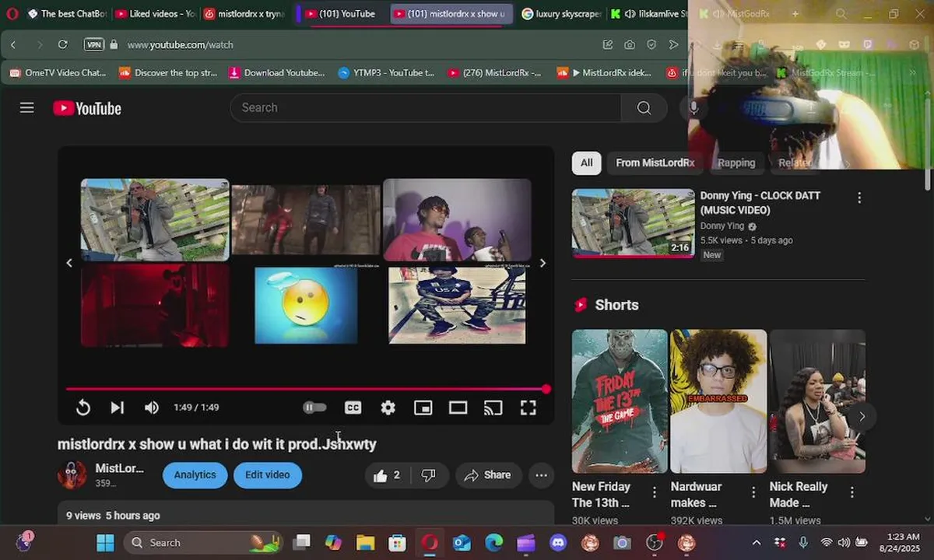The height and width of the screenshot is (560, 934).
Task: Seek using the red progress bar
Action: pos(306,389)
